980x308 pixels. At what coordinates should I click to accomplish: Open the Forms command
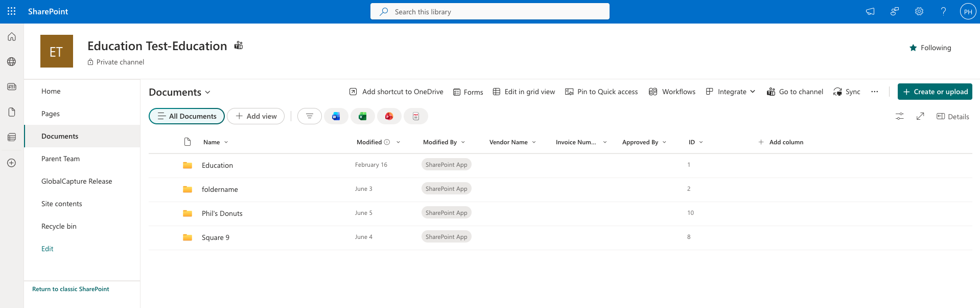click(468, 92)
